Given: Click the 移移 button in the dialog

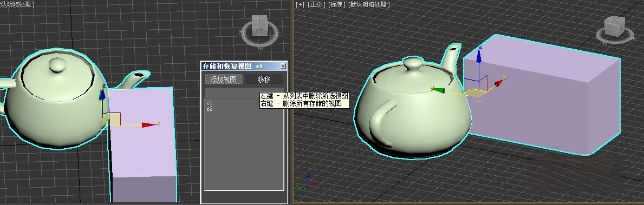Looking at the screenshot, I should 264,80.
